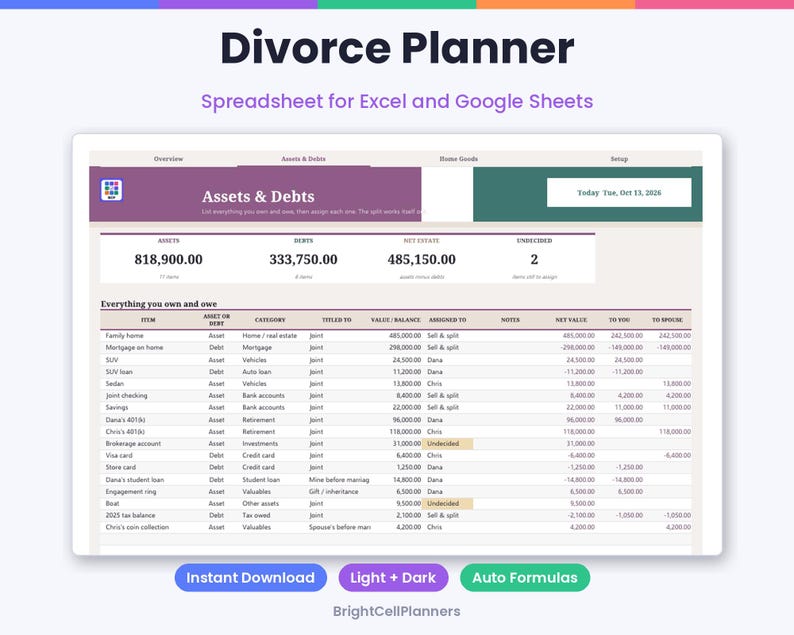Click the Gift / inheritance titled-to cell
The image size is (794, 635).
click(337, 492)
